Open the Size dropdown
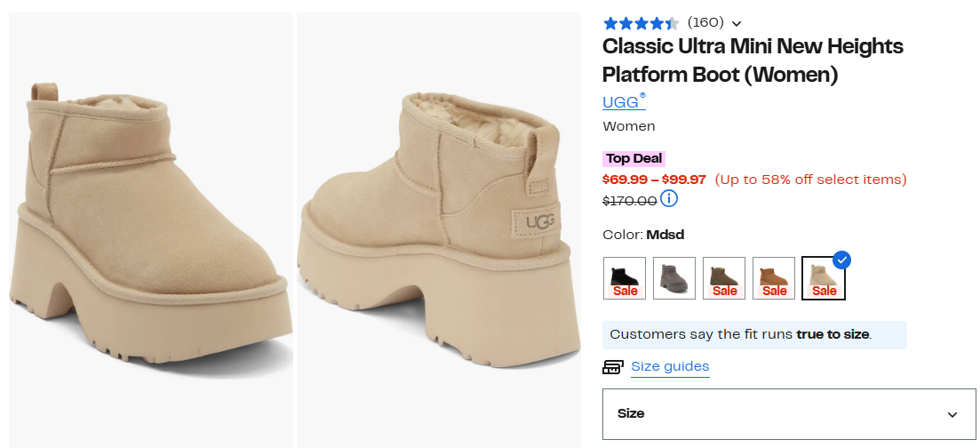The width and height of the screenshot is (980, 448). click(x=788, y=413)
